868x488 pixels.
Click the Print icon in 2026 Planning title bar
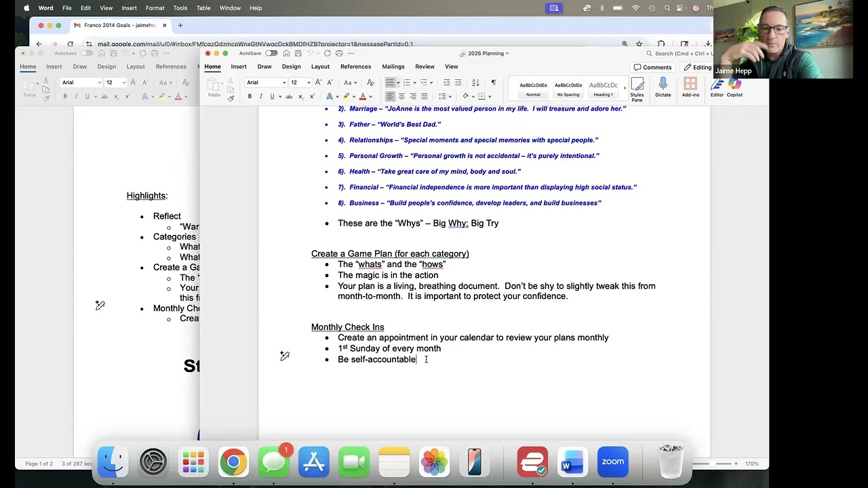click(338, 54)
